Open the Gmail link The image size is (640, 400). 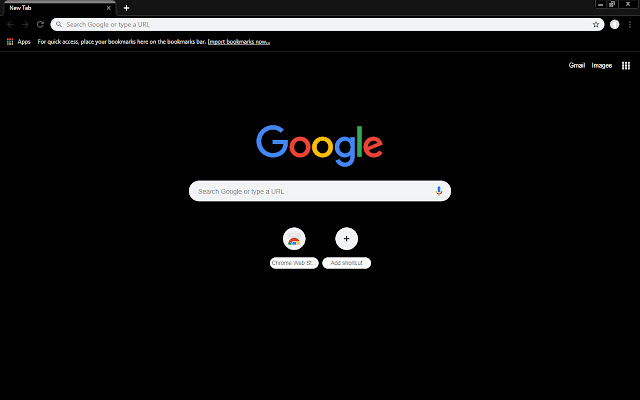pos(577,65)
